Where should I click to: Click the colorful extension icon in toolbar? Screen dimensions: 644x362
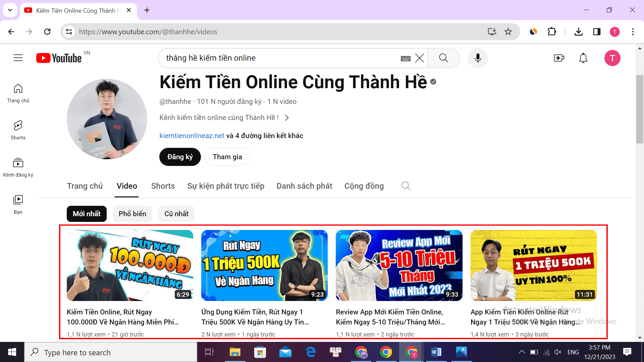click(x=533, y=32)
